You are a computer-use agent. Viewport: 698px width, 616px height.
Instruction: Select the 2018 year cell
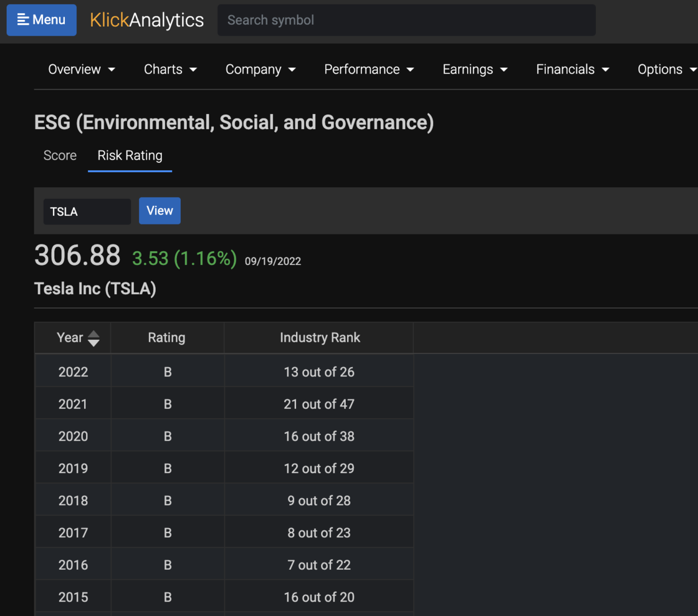pyautogui.click(x=73, y=501)
